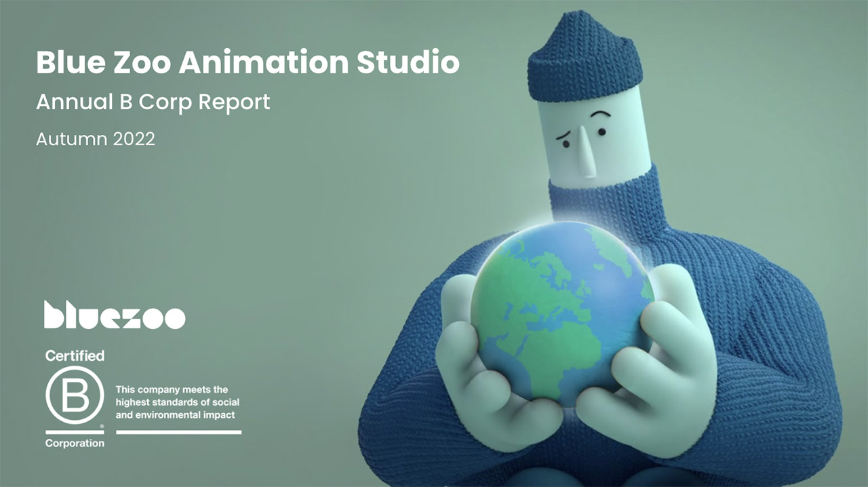Expand the Autumn 2022 date text

(x=96, y=139)
